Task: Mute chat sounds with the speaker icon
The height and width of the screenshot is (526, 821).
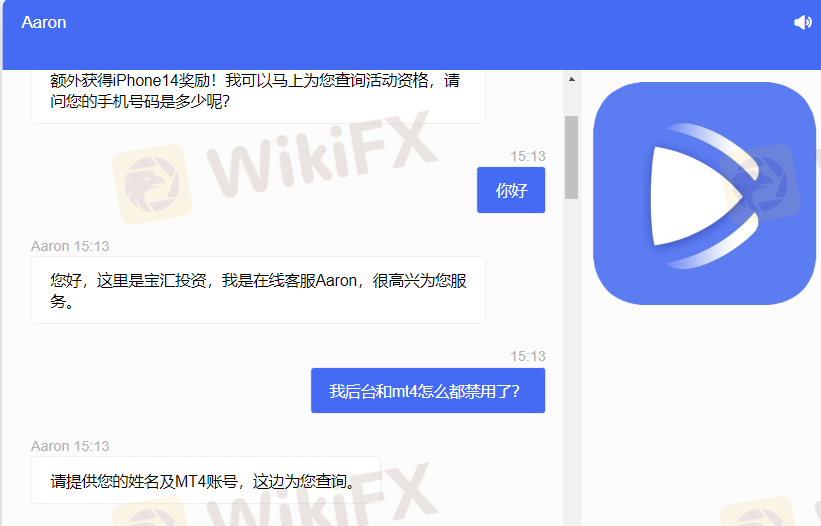Action: [803, 23]
